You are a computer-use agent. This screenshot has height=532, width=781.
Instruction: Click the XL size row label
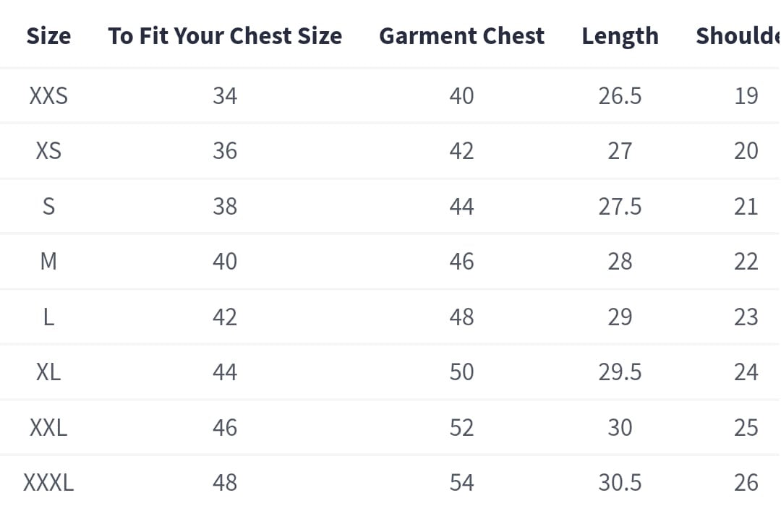pyautogui.click(x=48, y=372)
